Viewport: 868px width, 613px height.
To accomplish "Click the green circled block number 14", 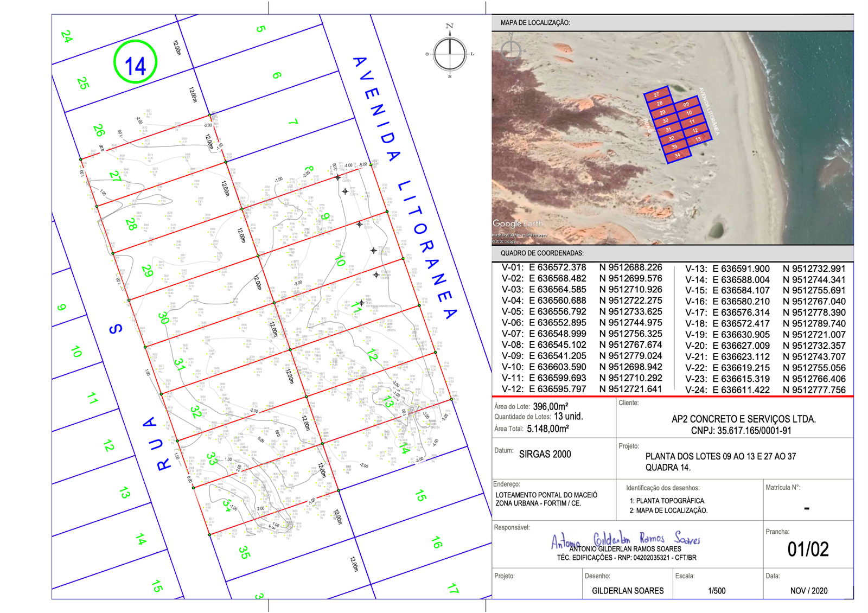I will coord(135,62).
